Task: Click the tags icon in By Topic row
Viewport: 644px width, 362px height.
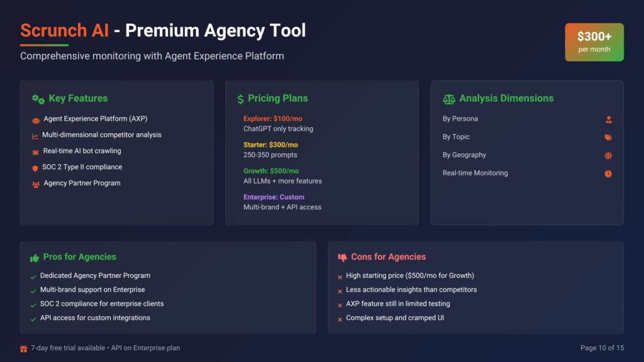Action: (x=608, y=138)
